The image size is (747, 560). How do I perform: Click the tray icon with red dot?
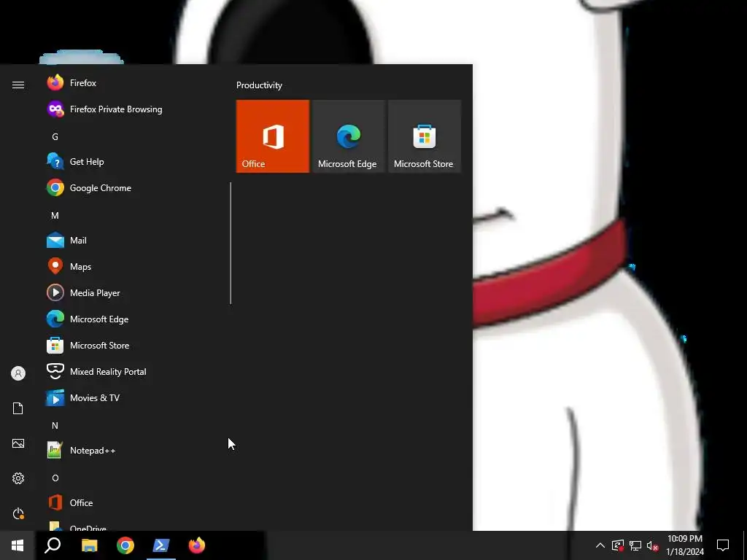(618, 545)
